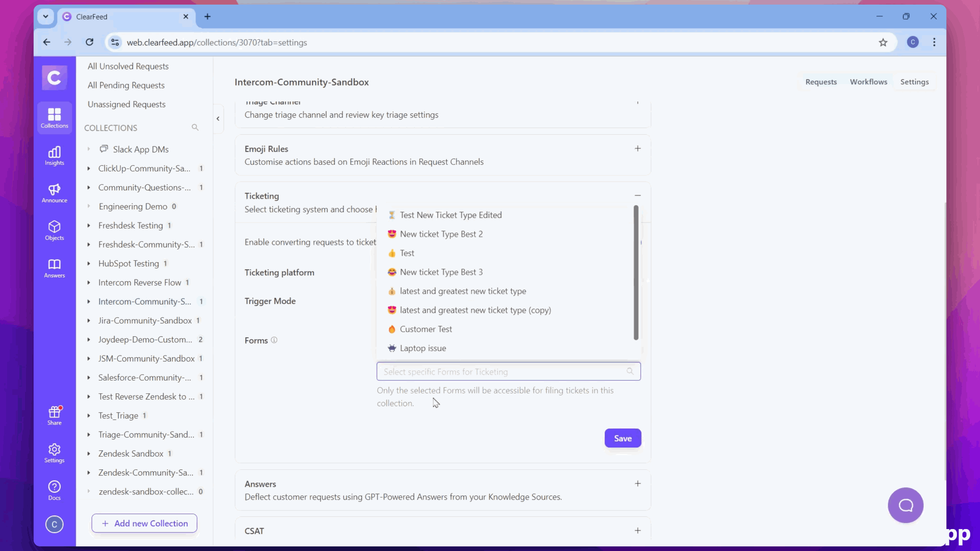The image size is (980, 551).
Task: Click the Save button
Action: 623,438
